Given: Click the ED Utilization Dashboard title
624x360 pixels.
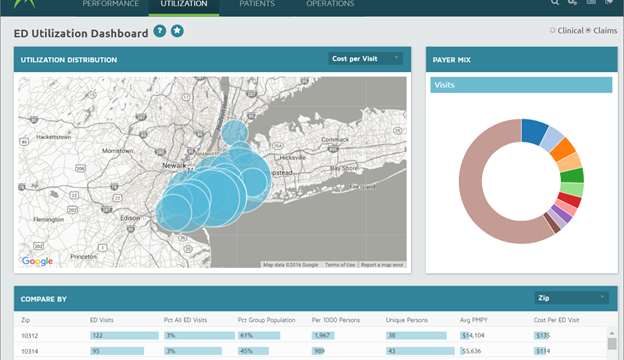Looking at the screenshot, I should click(81, 33).
